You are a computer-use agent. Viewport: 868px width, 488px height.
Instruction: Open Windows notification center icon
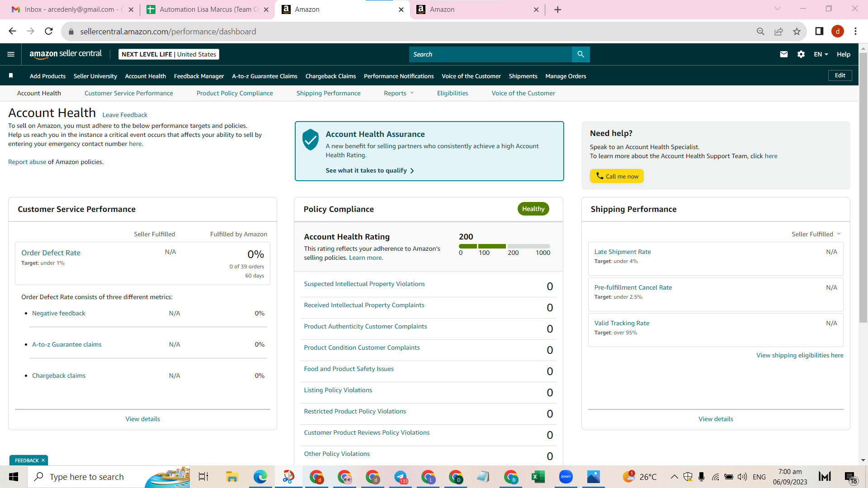pyautogui.click(x=850, y=477)
